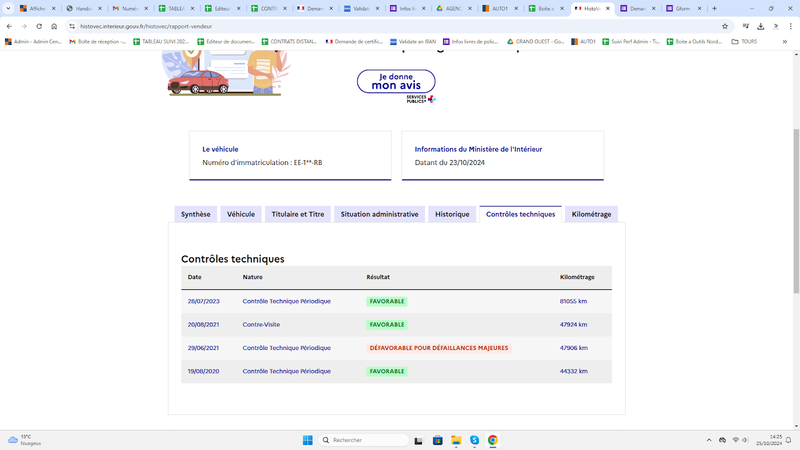This screenshot has width=800, height=450.
Task: Click the network Wi-Fi tray icon
Action: [x=735, y=440]
